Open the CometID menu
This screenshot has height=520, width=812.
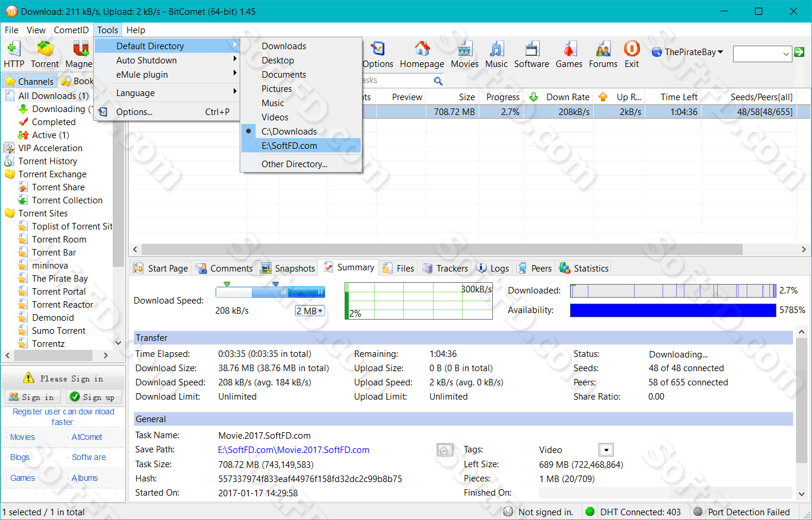click(x=71, y=30)
